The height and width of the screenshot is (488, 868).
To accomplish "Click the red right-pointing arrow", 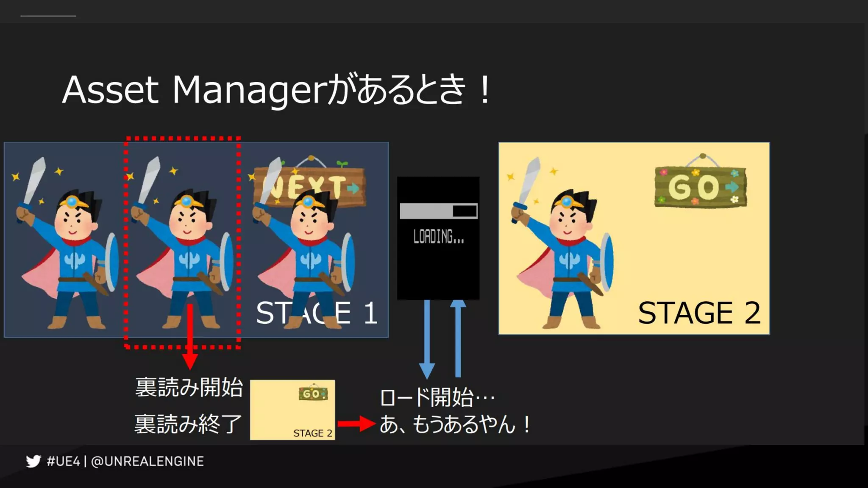I will point(356,423).
